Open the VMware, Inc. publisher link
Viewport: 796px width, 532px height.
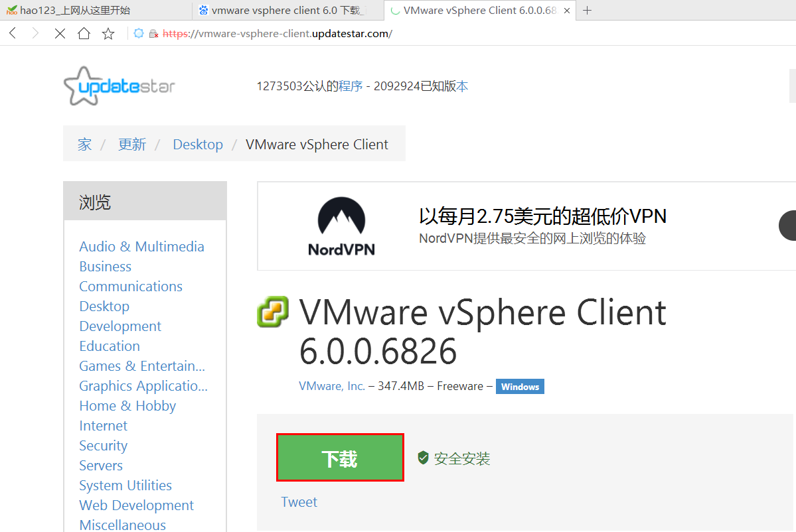[x=331, y=386]
